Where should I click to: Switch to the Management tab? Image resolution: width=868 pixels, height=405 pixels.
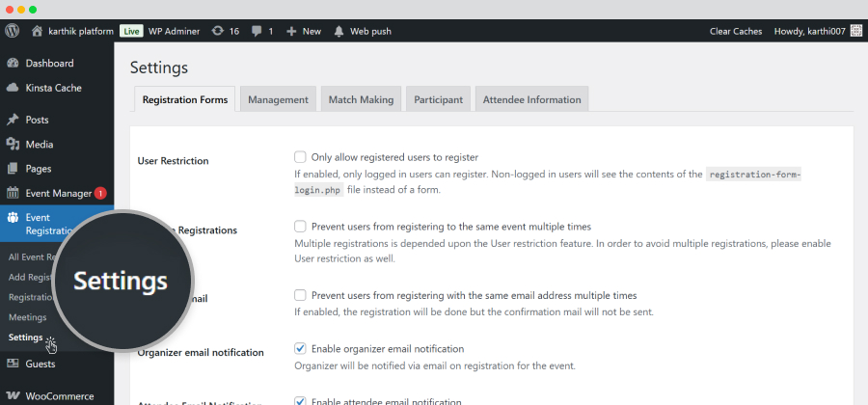pyautogui.click(x=278, y=99)
